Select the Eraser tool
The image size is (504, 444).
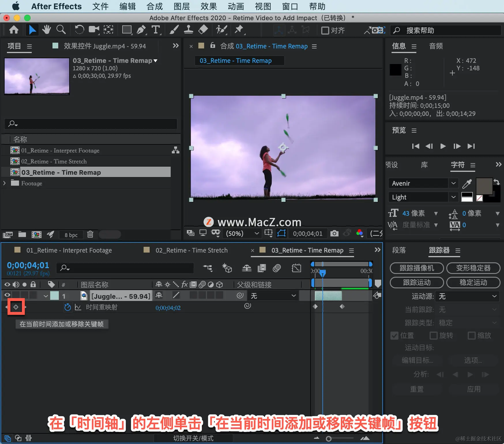pyautogui.click(x=203, y=30)
